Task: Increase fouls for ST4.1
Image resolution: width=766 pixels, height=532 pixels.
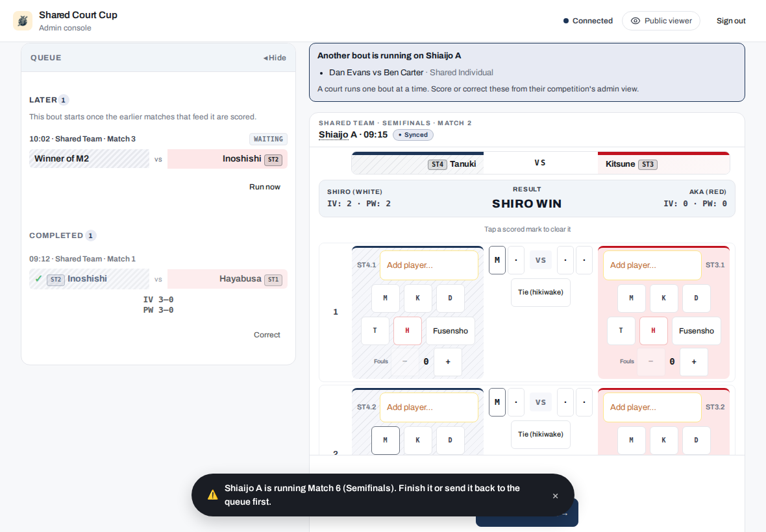Action: pos(448,361)
